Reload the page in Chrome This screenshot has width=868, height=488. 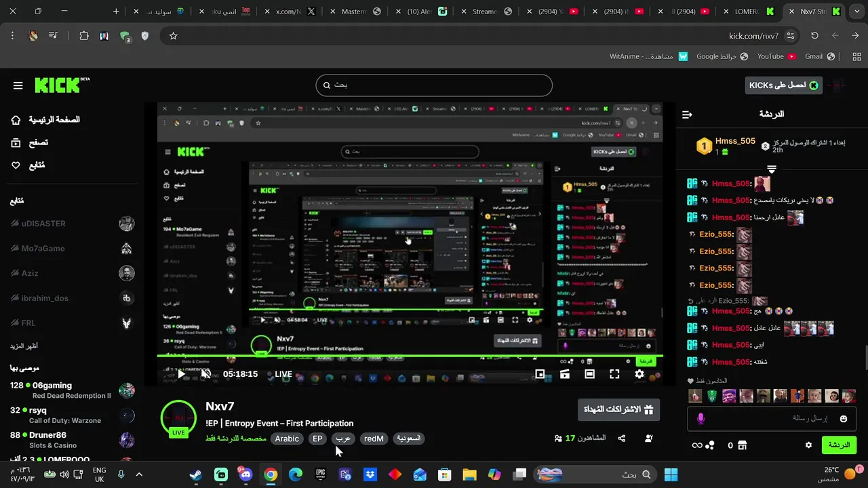pyautogui.click(x=814, y=36)
